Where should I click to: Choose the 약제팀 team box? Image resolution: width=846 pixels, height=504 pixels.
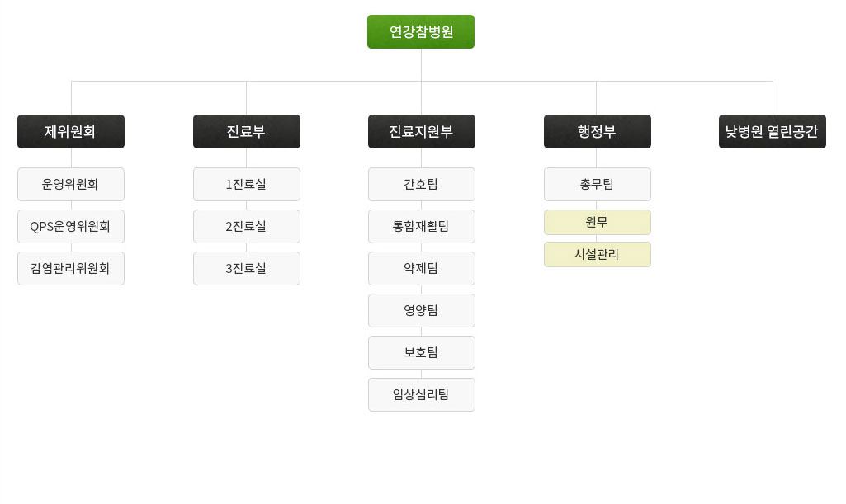[422, 268]
